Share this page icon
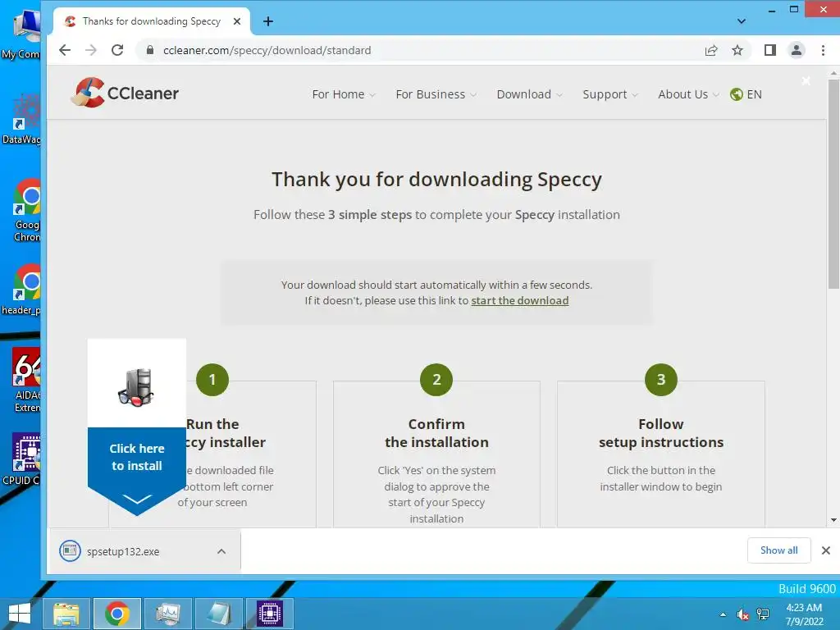Viewport: 840px width, 630px height. tap(711, 50)
